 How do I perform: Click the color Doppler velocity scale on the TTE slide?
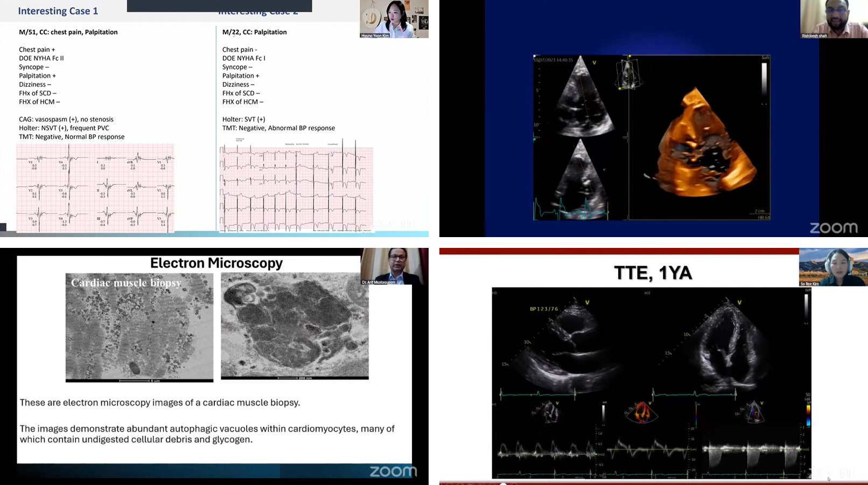(808, 414)
